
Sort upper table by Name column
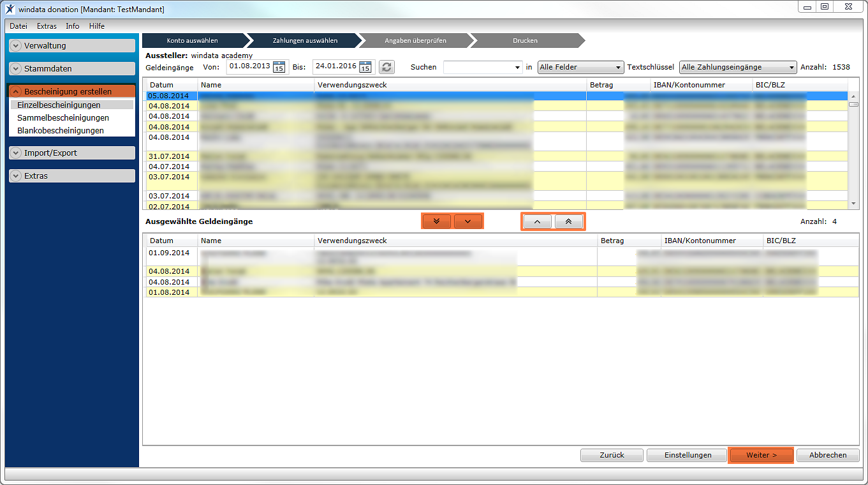(x=256, y=85)
